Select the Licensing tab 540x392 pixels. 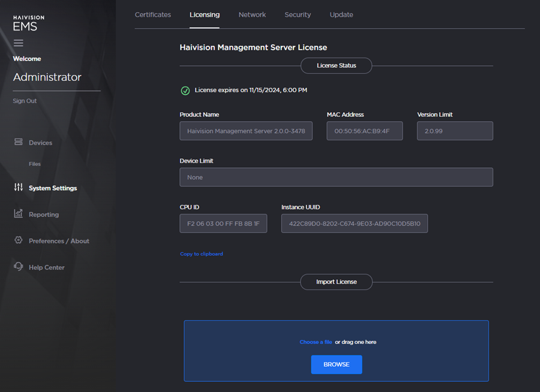[204, 14]
